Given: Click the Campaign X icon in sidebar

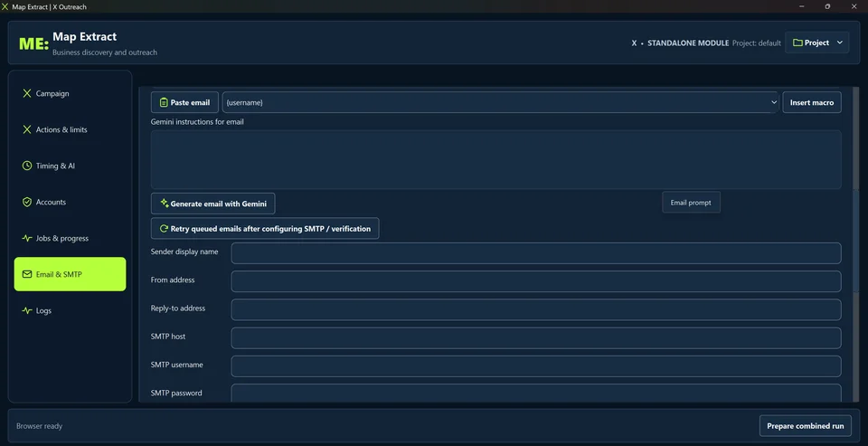Looking at the screenshot, I should [x=26, y=93].
